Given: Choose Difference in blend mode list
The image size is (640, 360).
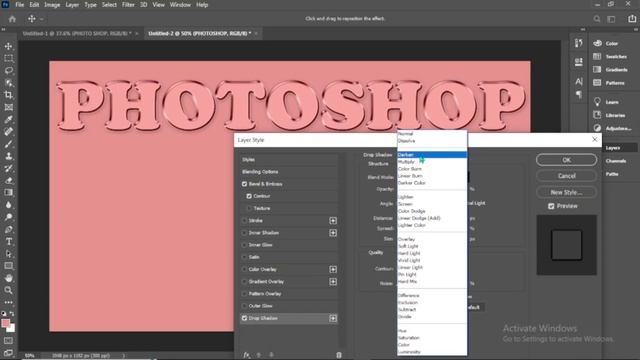Looking at the screenshot, I should pyautogui.click(x=432, y=295).
